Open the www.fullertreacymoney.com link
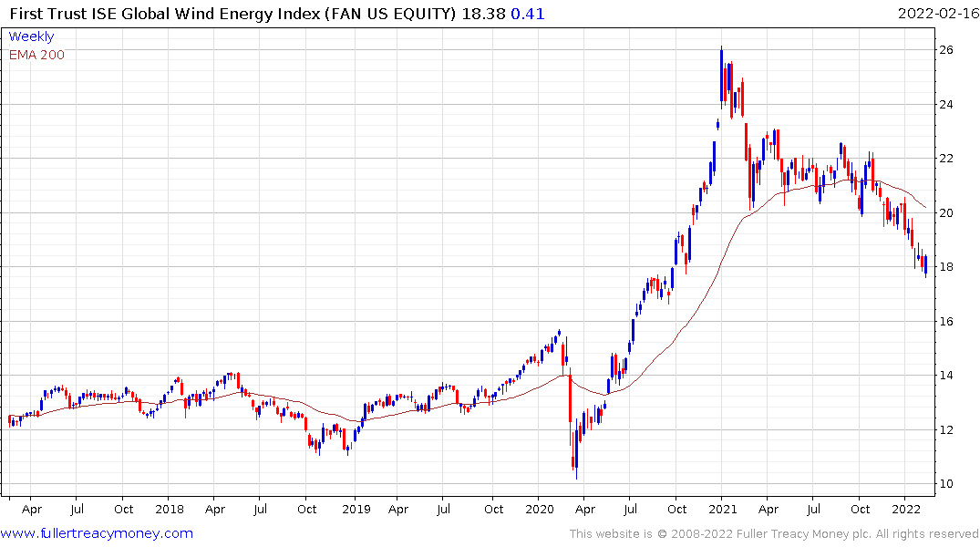The height and width of the screenshot is (547, 980). 97,533
